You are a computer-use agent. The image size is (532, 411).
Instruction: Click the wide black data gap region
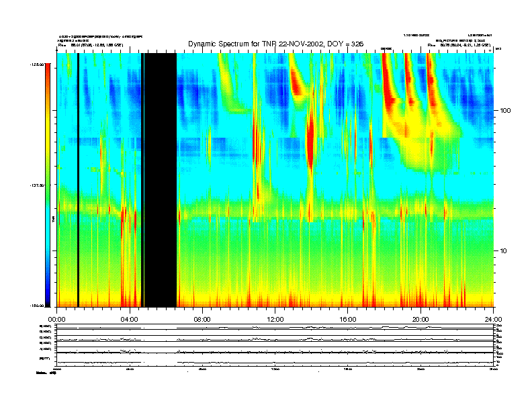click(161, 180)
